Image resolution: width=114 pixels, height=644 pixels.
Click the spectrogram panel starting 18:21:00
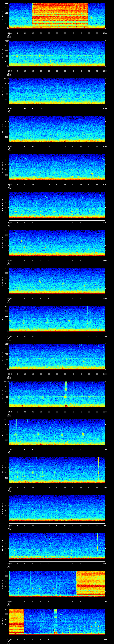pos(57,280)
